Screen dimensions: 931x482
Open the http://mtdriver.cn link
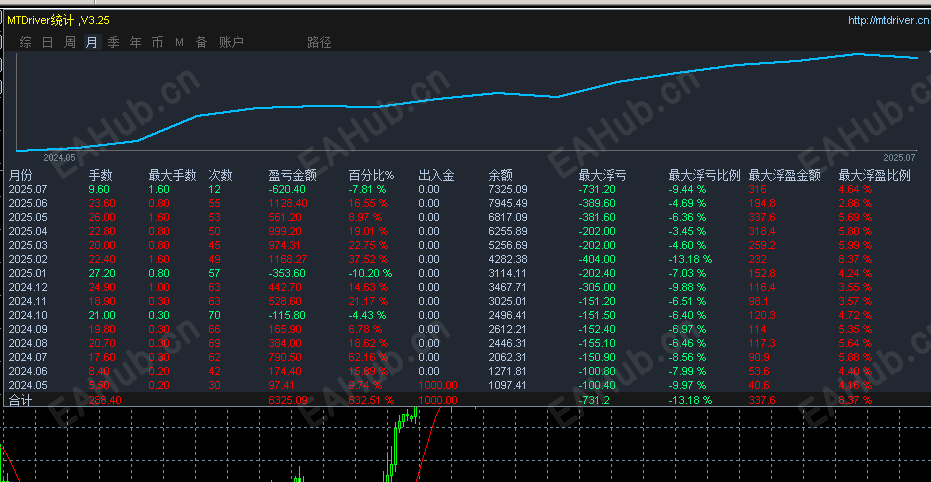(888, 21)
